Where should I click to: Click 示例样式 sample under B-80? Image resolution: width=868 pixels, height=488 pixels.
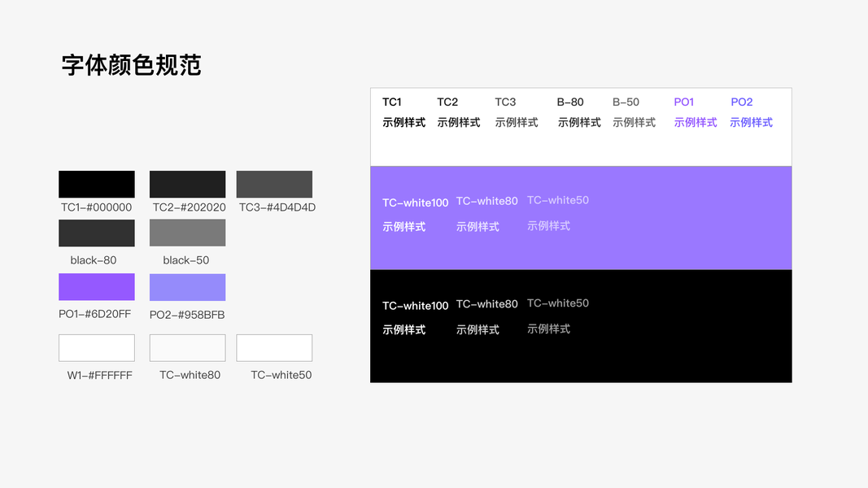[579, 122]
